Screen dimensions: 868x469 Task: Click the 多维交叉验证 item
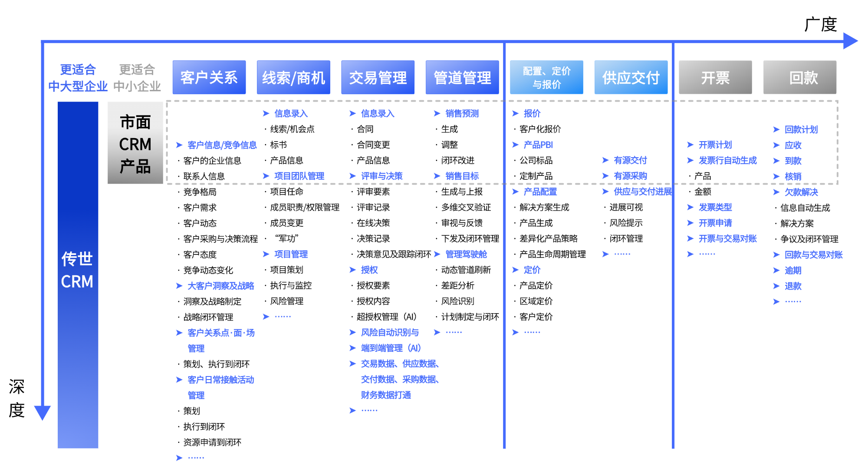pos(466,207)
